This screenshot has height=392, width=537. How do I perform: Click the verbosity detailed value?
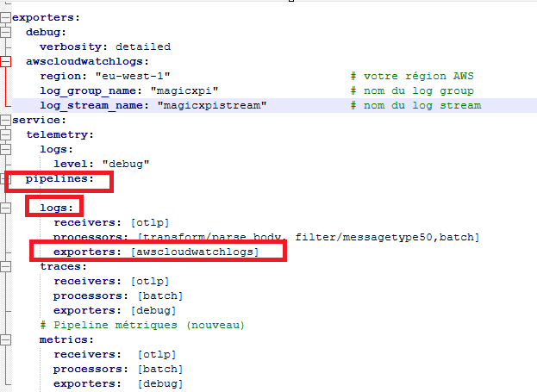(142, 47)
